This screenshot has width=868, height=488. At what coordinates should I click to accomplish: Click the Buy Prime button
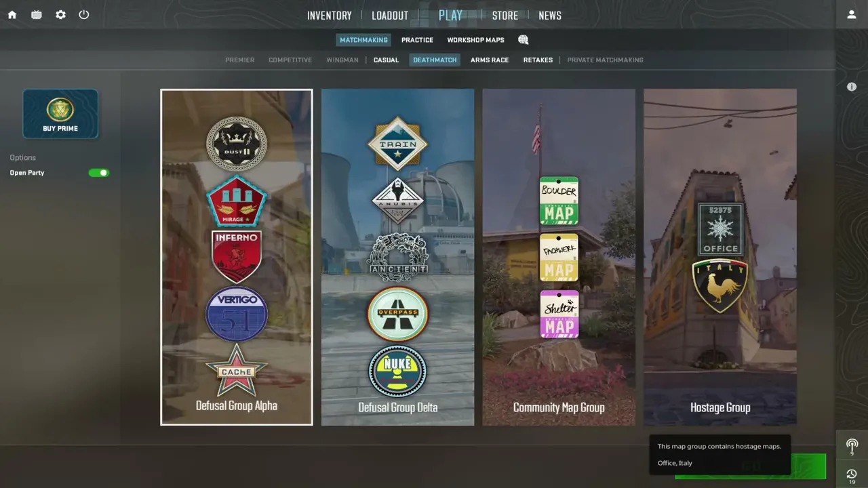[60, 114]
